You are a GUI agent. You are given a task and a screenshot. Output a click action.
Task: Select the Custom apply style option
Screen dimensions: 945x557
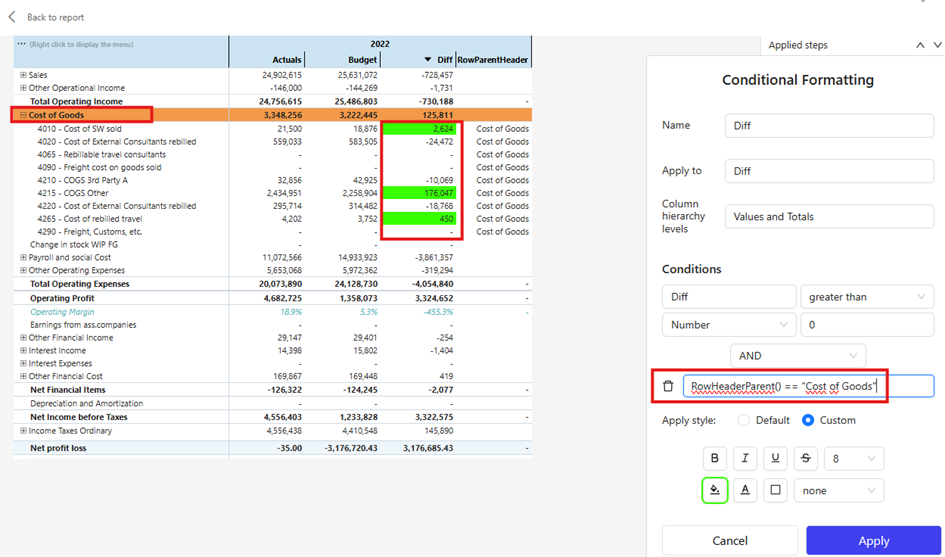pyautogui.click(x=808, y=420)
